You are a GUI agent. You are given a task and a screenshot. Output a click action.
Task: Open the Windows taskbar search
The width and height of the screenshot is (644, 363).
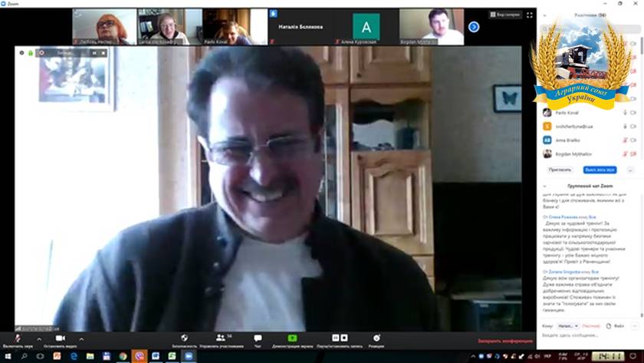pos(24,356)
